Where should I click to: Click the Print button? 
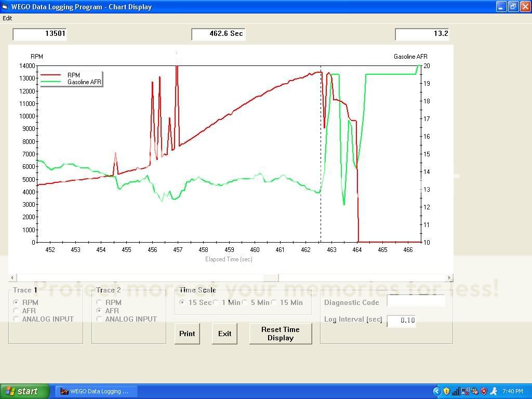(187, 334)
